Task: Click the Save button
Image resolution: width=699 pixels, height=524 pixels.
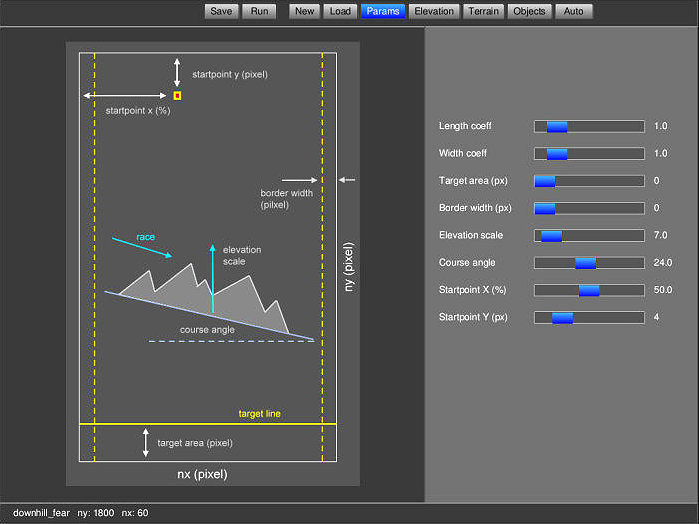Action: [221, 11]
